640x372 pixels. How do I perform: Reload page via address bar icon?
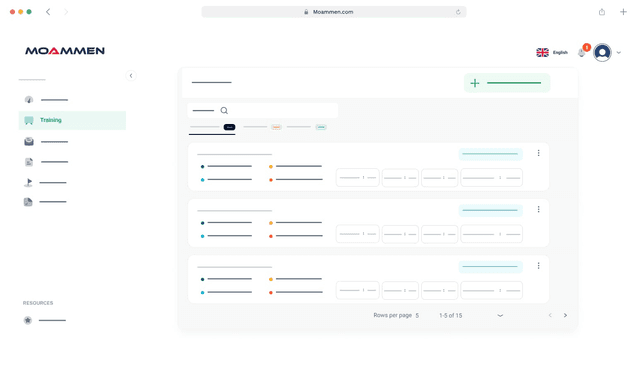(x=458, y=12)
